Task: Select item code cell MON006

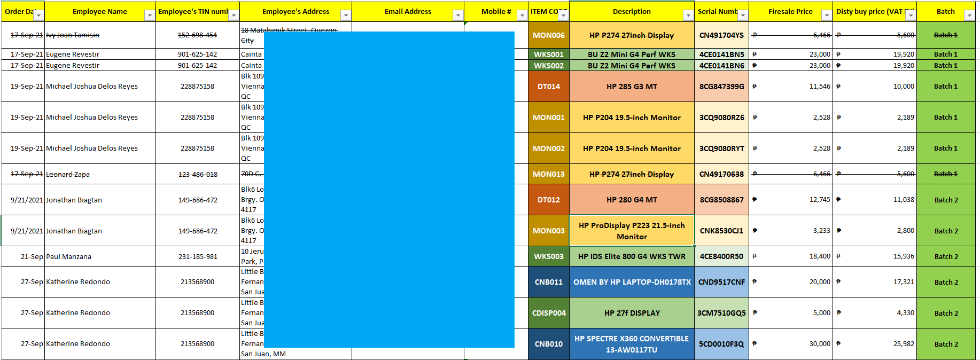Action: click(x=549, y=35)
